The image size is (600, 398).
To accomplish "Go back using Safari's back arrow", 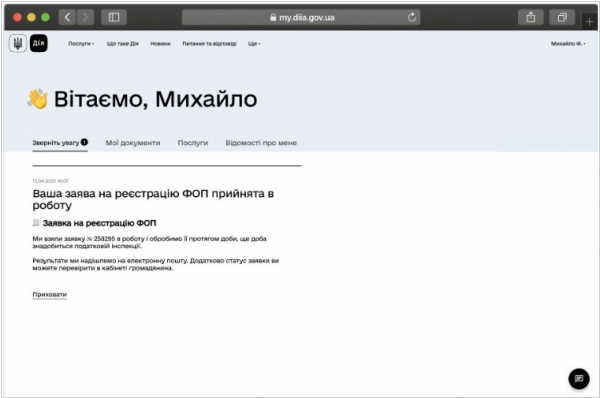I will [x=67, y=17].
